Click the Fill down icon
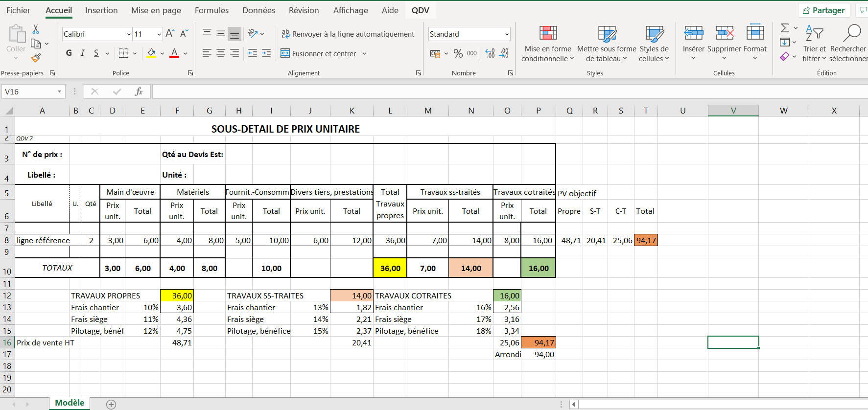 click(x=785, y=42)
